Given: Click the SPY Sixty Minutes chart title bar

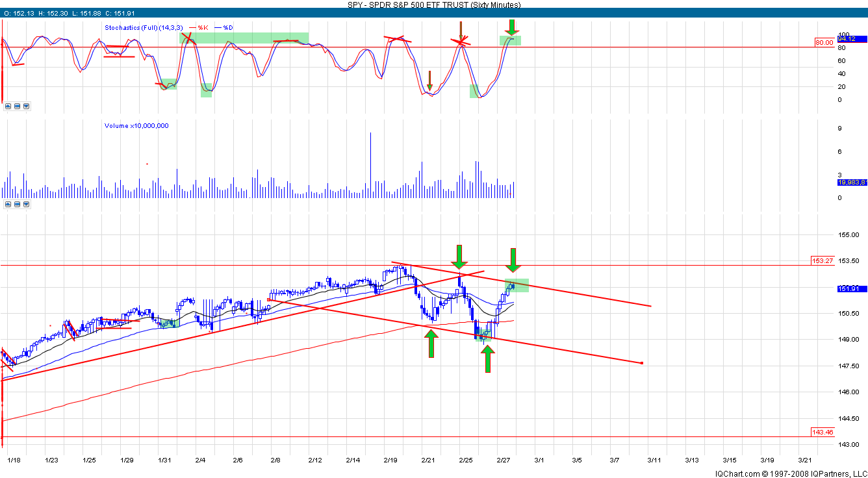Looking at the screenshot, I should coord(434,5).
